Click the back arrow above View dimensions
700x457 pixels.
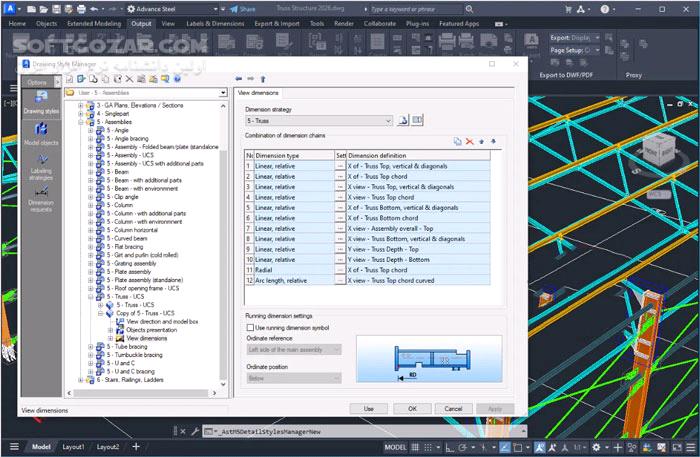pos(238,78)
